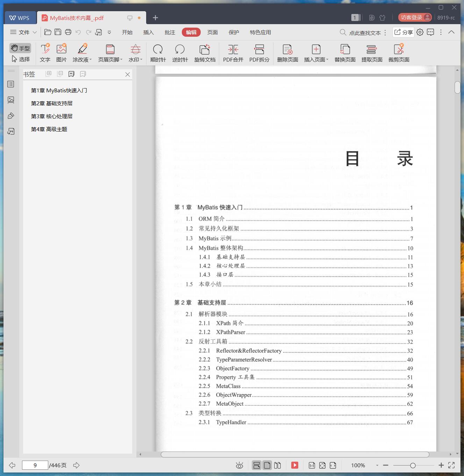Enable continuous scroll view mode
The image size is (464, 476).
pyautogui.click(x=256, y=465)
